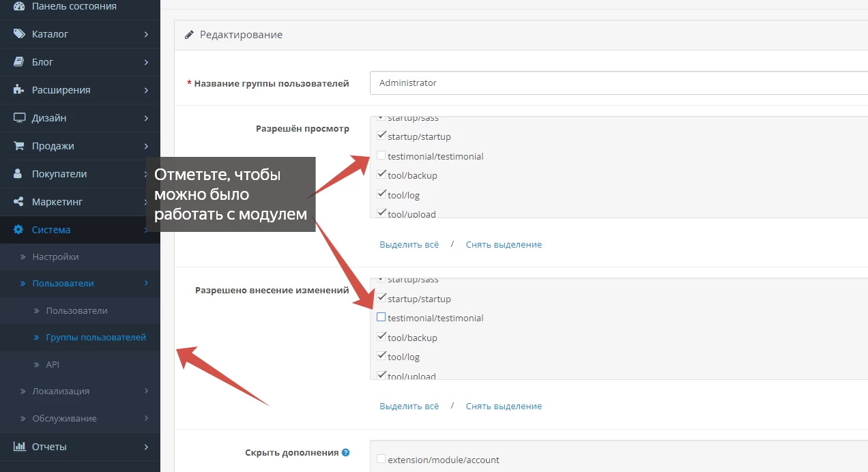Expand the Расширения menu chevron
Viewport: 868px width, 472px height.
tap(146, 90)
